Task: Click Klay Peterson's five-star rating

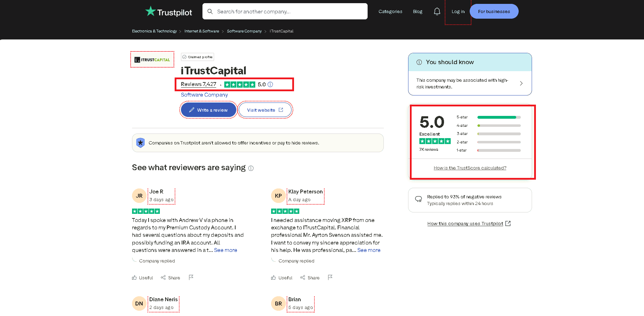Action: coord(285,211)
